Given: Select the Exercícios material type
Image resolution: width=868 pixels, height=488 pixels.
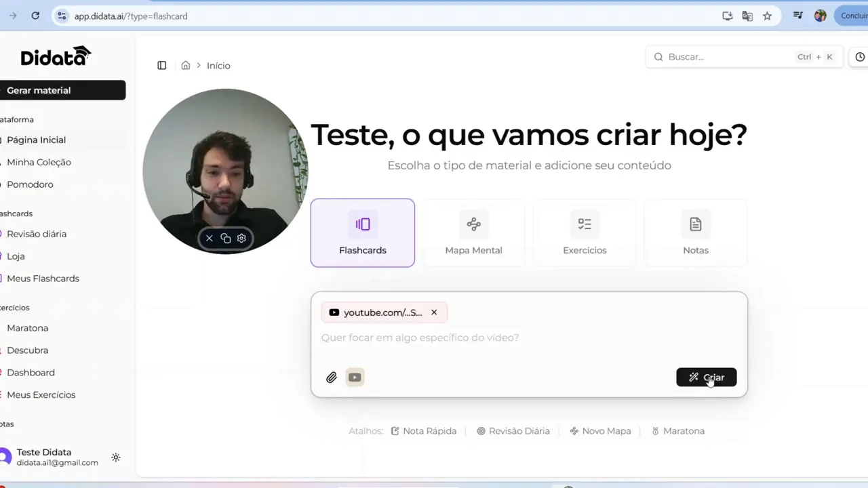Looking at the screenshot, I should pos(585,232).
